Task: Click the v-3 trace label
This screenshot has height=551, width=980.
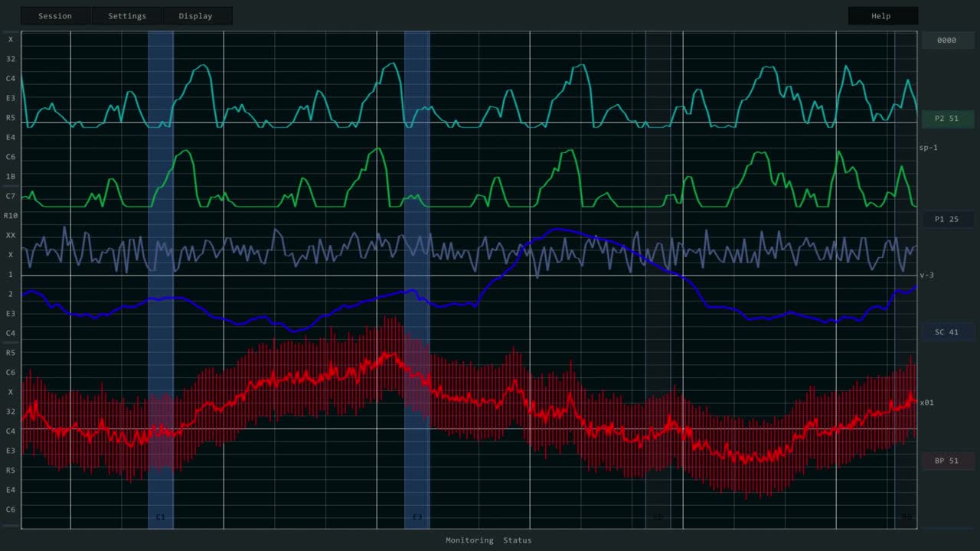Action: (x=926, y=275)
